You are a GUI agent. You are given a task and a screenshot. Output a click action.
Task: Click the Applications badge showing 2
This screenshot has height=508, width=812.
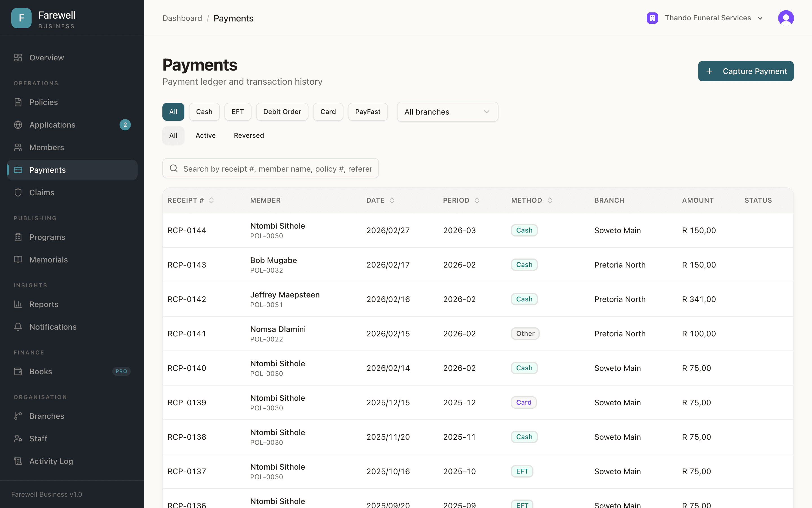coord(125,125)
